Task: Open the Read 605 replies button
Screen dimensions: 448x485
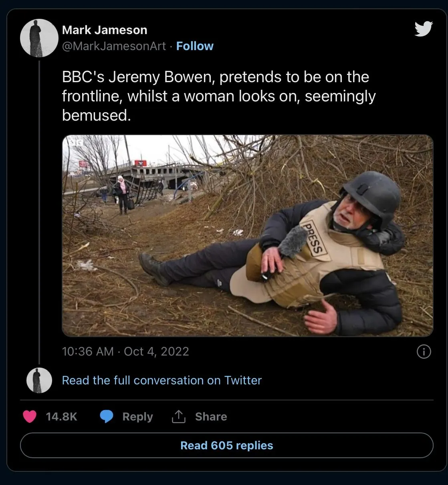Action: tap(226, 445)
